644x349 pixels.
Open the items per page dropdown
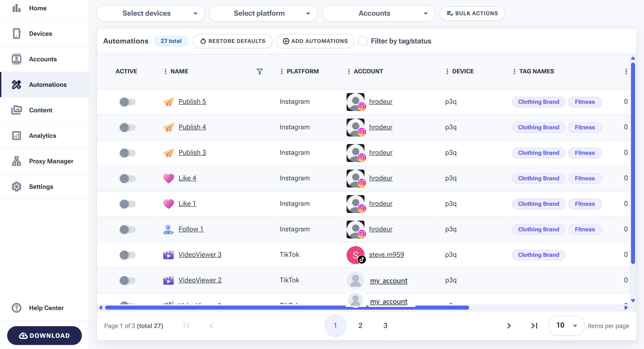click(x=566, y=326)
